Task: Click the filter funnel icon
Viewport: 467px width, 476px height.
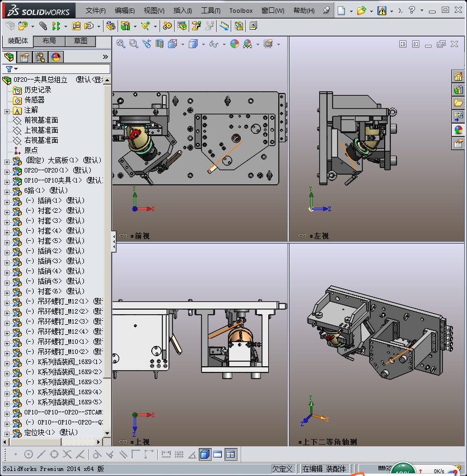Action: click(x=9, y=69)
